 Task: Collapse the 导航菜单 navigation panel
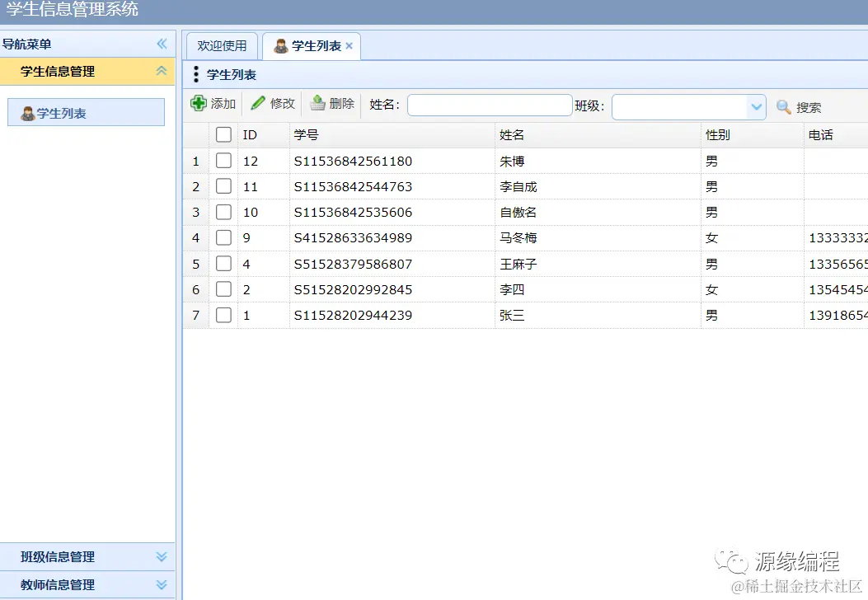[162, 44]
